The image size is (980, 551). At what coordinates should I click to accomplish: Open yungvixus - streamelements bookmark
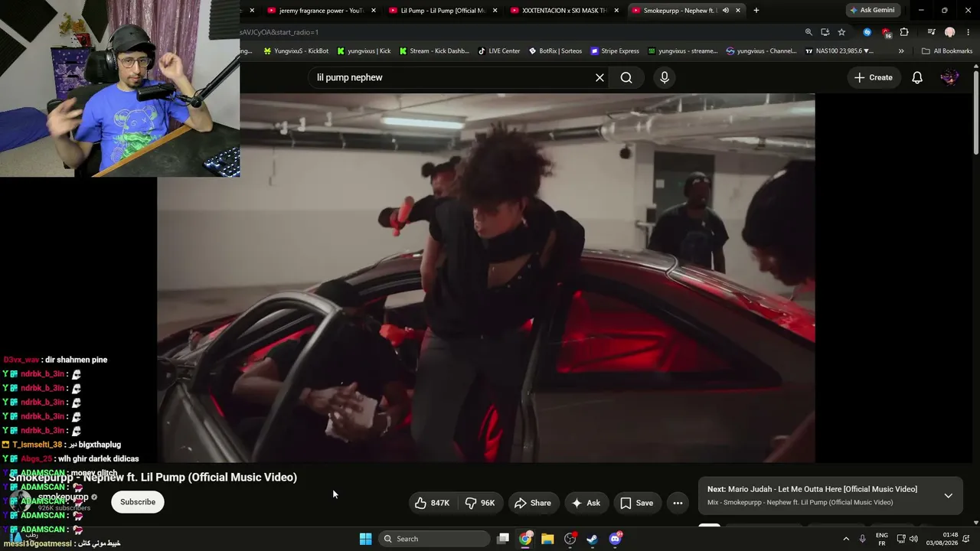click(x=683, y=51)
